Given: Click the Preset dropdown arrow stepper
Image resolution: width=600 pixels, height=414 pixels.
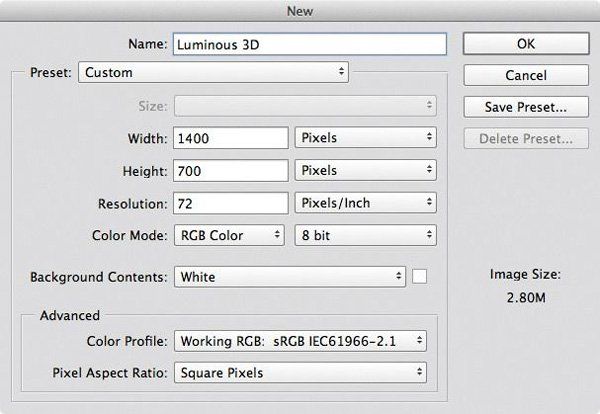Looking at the screenshot, I should [x=341, y=72].
